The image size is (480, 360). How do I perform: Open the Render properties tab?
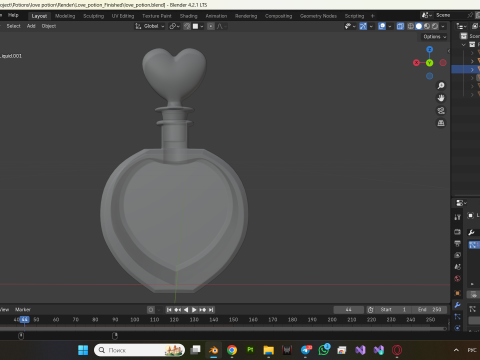click(x=457, y=232)
